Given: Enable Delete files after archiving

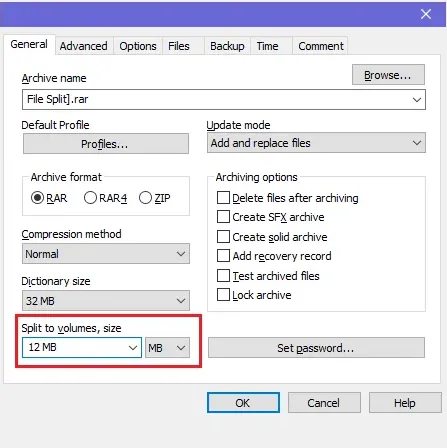Looking at the screenshot, I should point(223,198).
